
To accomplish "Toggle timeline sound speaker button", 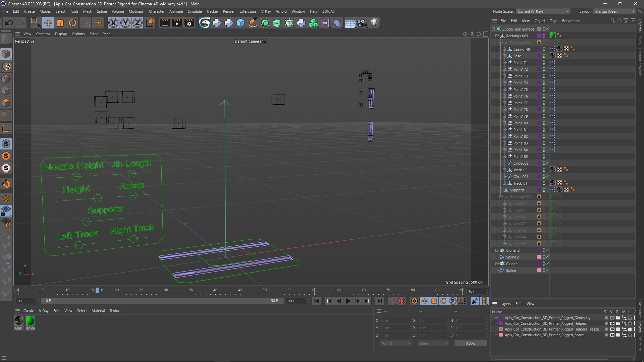I will [475, 301].
